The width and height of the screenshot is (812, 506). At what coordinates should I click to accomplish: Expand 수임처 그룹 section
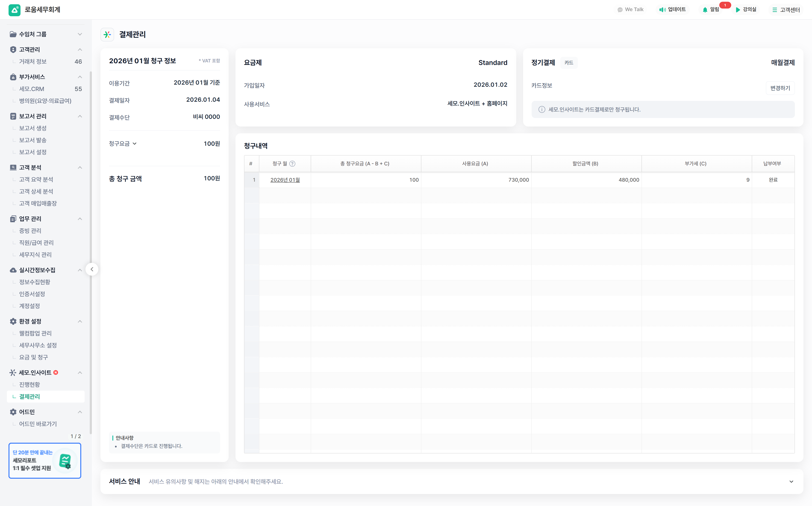click(x=80, y=34)
